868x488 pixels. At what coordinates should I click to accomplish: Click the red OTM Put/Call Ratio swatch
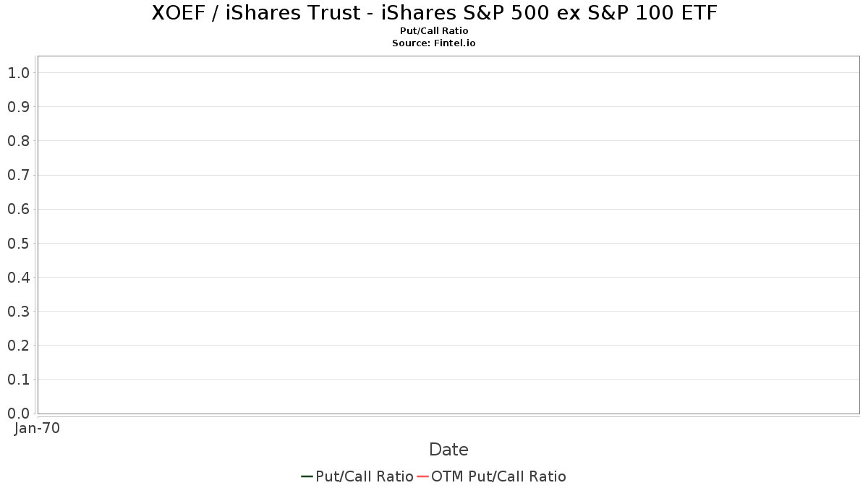pyautogui.click(x=423, y=476)
